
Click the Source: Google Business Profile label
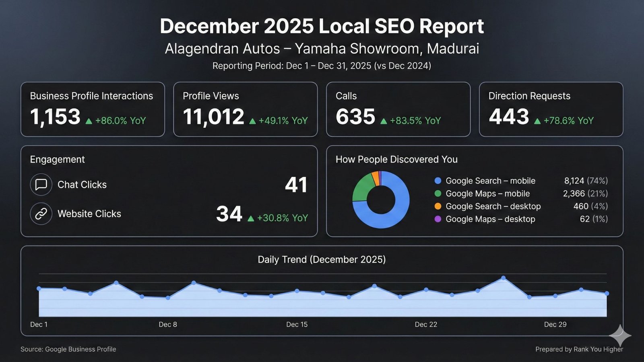[x=68, y=349]
